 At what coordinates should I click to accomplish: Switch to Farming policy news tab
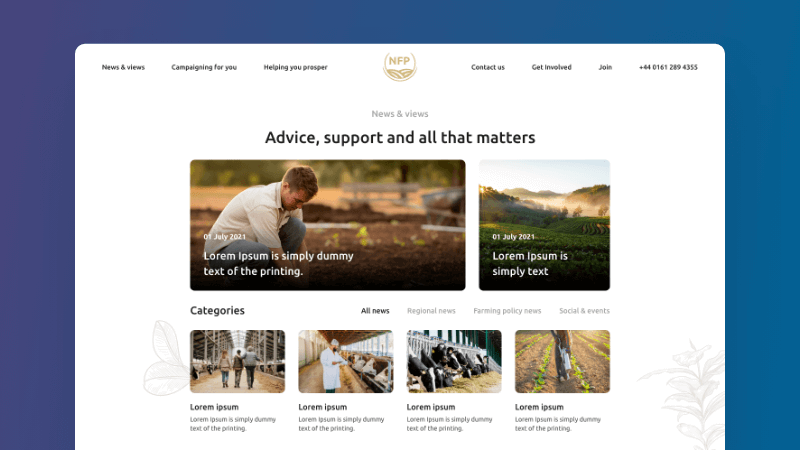[x=507, y=311]
